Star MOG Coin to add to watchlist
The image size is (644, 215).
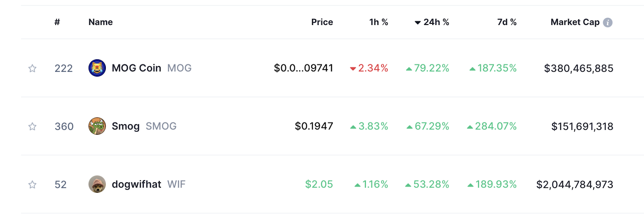click(x=33, y=68)
